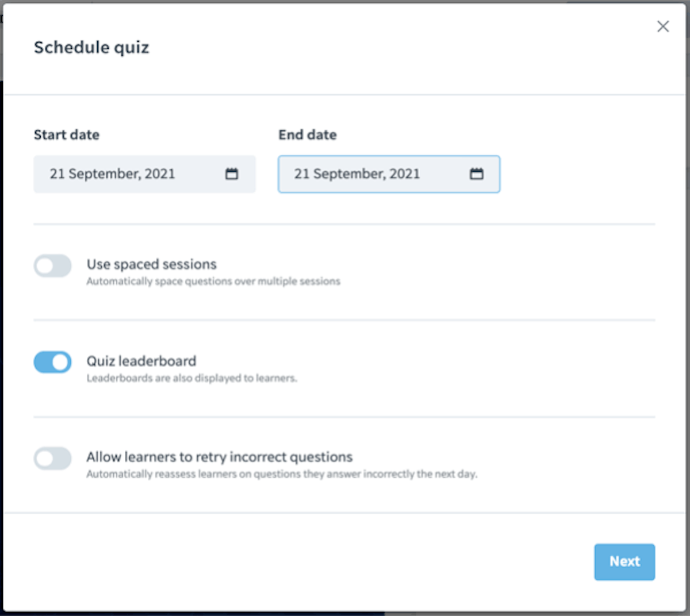The height and width of the screenshot is (616, 690).
Task: Click the Next button
Action: (x=624, y=562)
